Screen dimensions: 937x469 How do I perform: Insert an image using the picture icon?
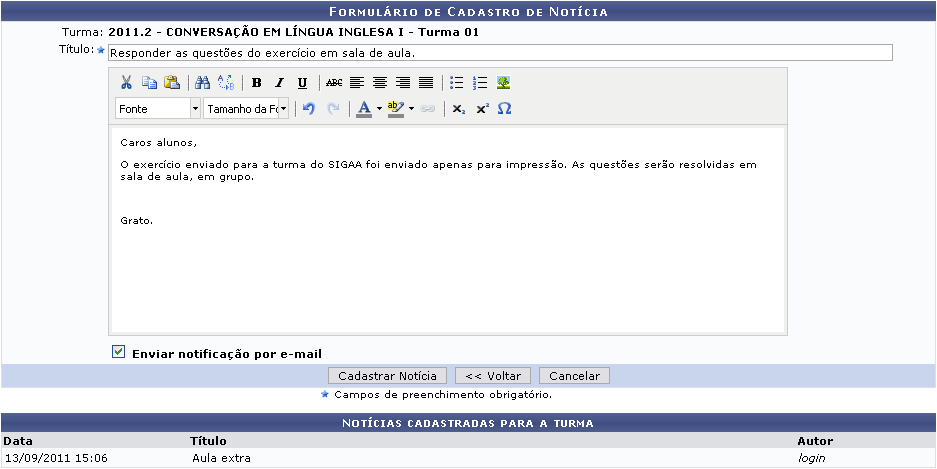click(x=503, y=83)
